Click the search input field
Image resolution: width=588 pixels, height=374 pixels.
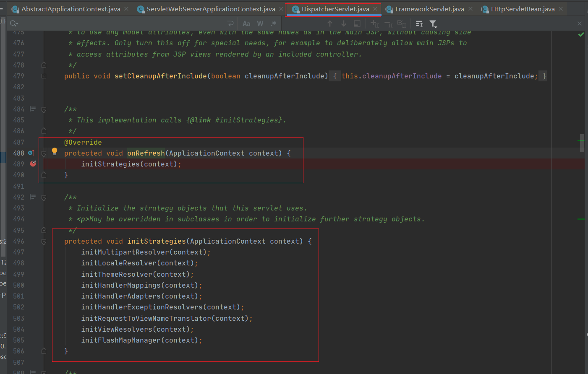122,23
